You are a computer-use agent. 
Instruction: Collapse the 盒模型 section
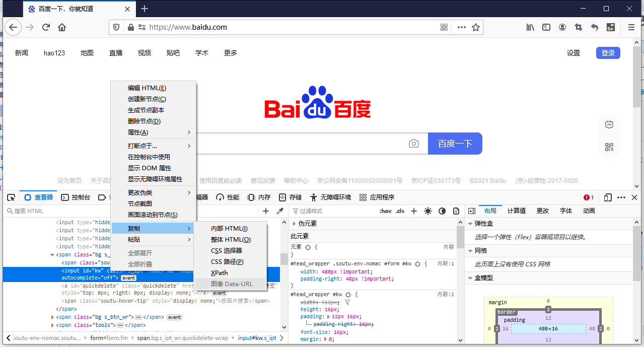[x=470, y=278]
